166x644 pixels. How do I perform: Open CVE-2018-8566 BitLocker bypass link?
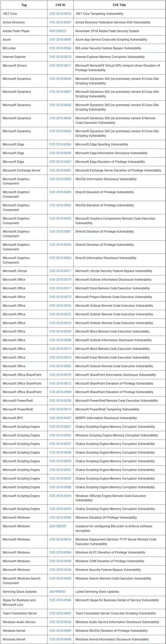click(x=60, y=48)
